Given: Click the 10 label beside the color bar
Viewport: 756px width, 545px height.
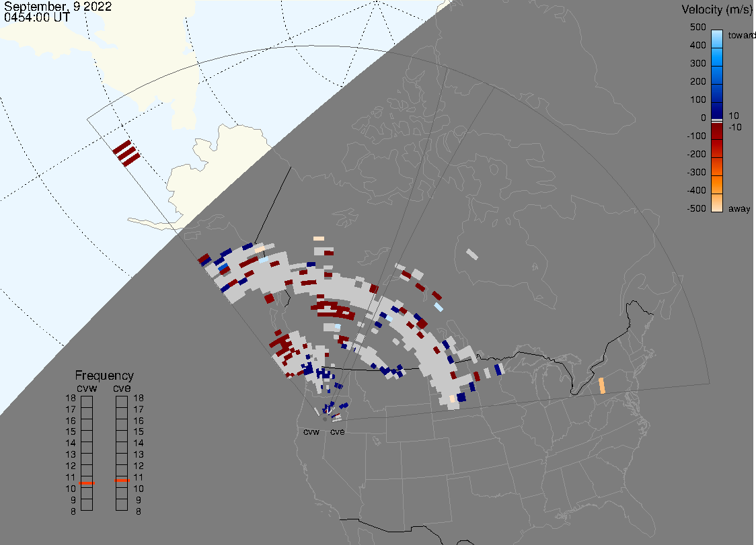Looking at the screenshot, I should click(x=733, y=116).
